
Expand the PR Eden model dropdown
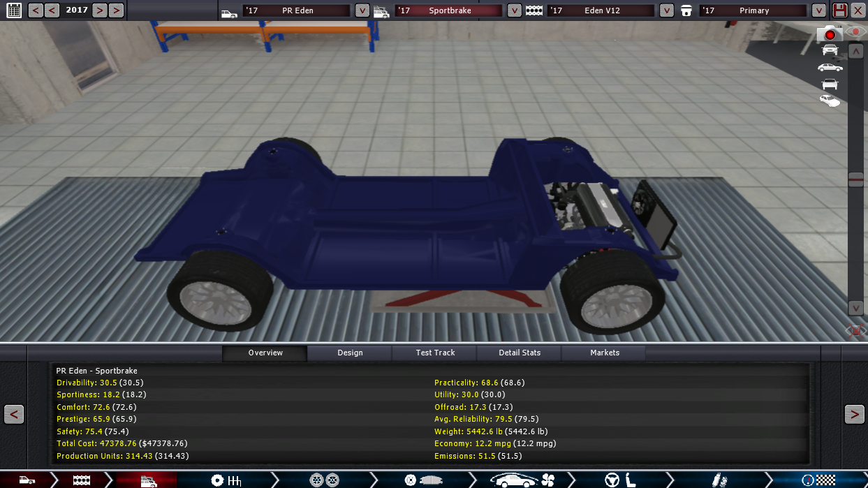click(x=362, y=10)
